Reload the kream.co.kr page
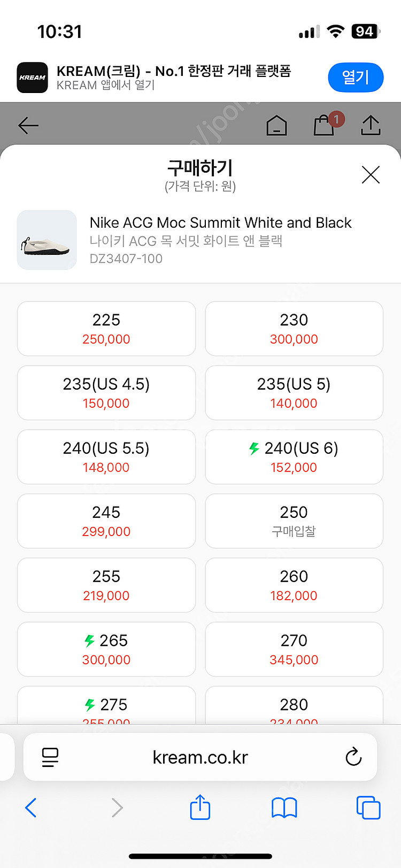The image size is (401, 868). [353, 757]
